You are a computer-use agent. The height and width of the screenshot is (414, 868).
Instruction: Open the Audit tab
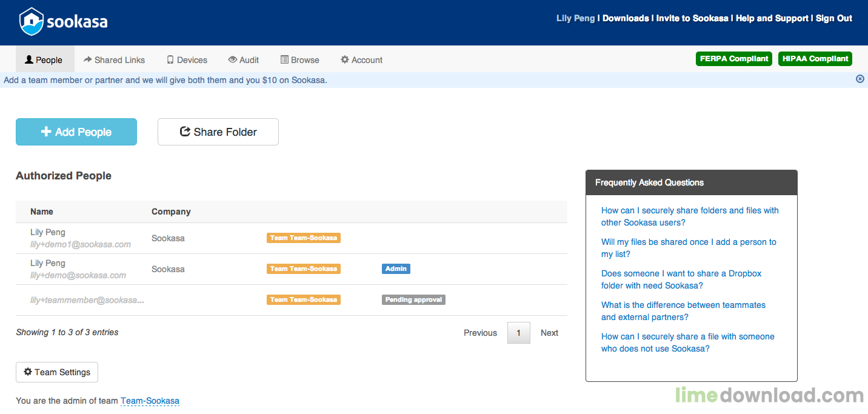[243, 60]
